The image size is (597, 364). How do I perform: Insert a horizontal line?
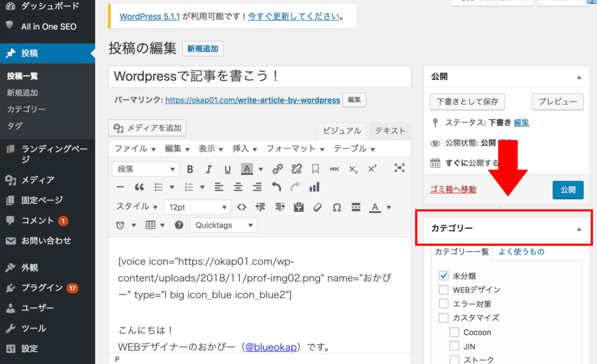click(120, 187)
